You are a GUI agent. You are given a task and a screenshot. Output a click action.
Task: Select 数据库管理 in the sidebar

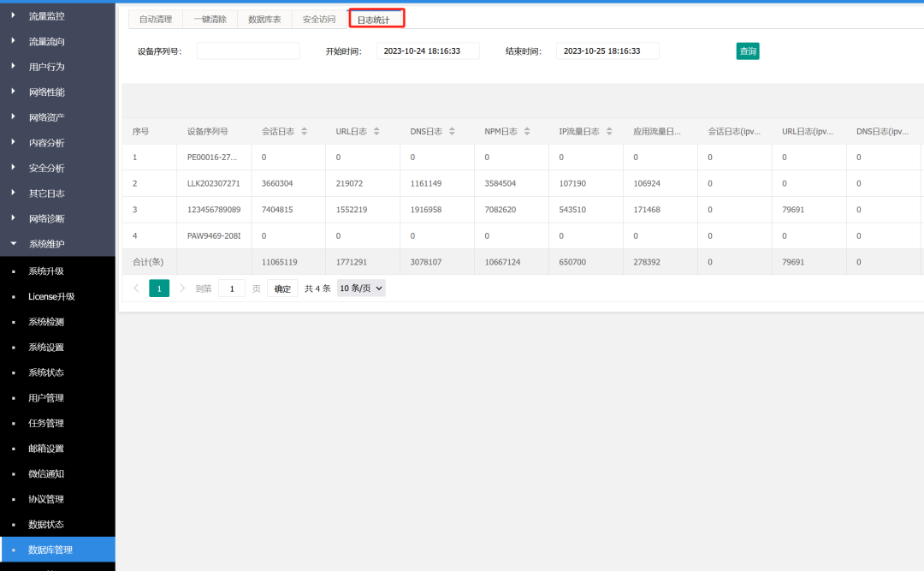(x=58, y=550)
